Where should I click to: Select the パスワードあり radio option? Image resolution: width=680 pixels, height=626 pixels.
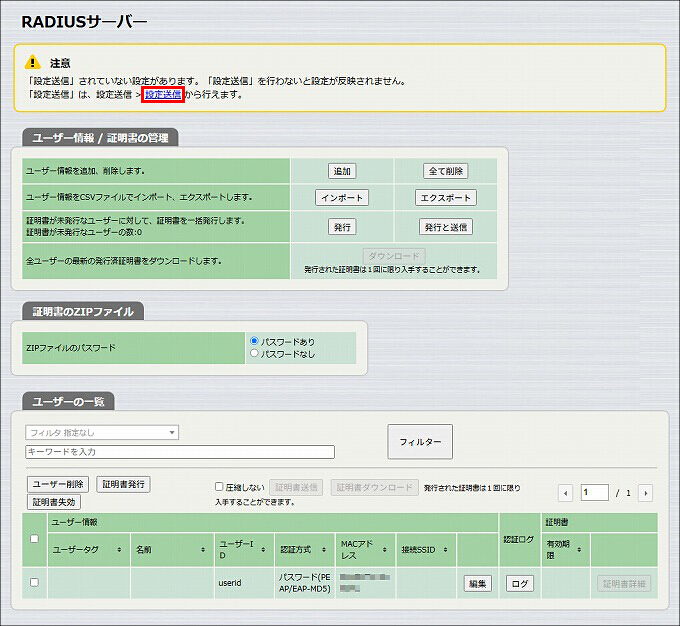click(255, 341)
